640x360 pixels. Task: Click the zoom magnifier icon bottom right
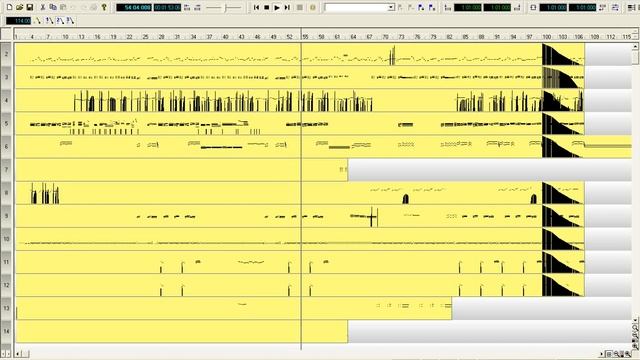tap(628, 354)
